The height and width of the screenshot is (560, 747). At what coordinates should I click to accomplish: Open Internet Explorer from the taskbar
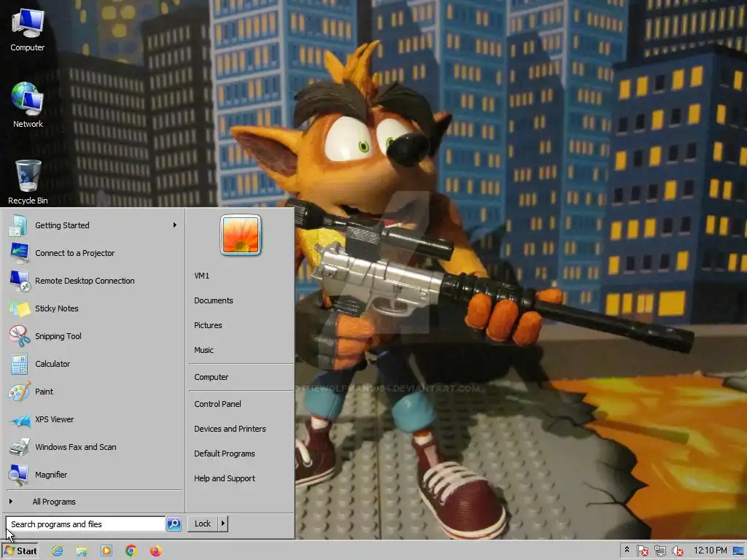57,551
